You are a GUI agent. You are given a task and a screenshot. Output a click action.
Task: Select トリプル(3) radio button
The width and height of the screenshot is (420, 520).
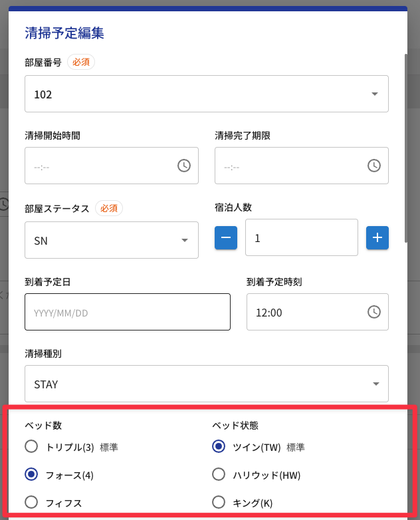pos(31,446)
